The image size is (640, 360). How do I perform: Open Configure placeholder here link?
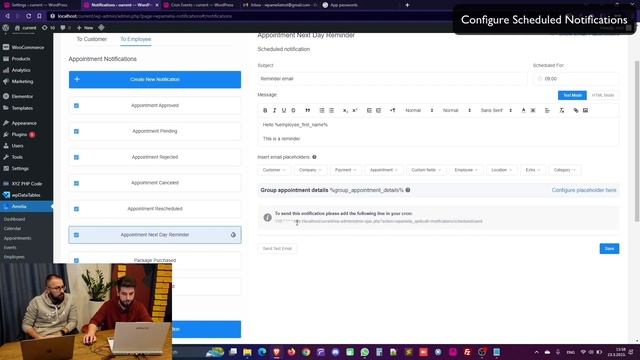coord(584,190)
